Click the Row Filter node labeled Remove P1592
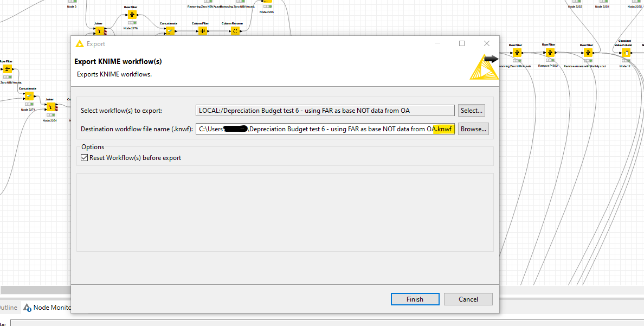Image resolution: width=644 pixels, height=326 pixels. pyautogui.click(x=550, y=52)
